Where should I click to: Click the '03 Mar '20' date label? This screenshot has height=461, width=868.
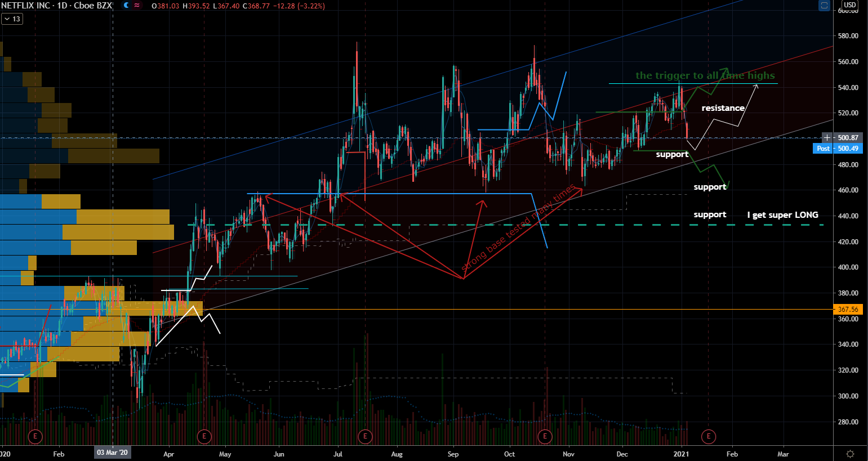point(113,453)
